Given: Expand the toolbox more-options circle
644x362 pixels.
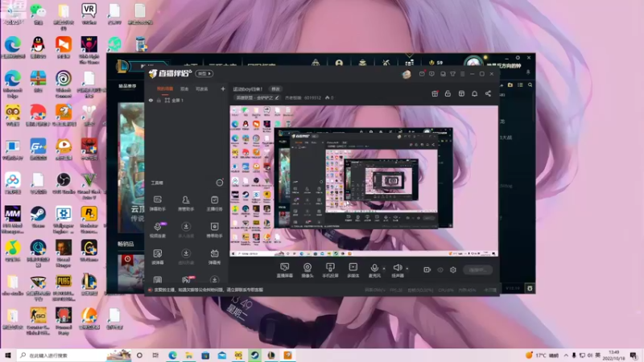Looking at the screenshot, I should [x=220, y=183].
